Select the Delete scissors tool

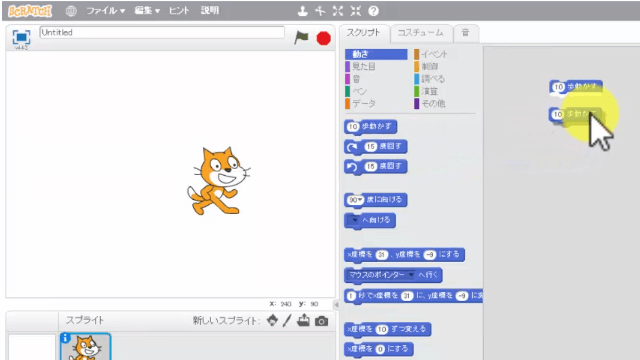(x=320, y=11)
